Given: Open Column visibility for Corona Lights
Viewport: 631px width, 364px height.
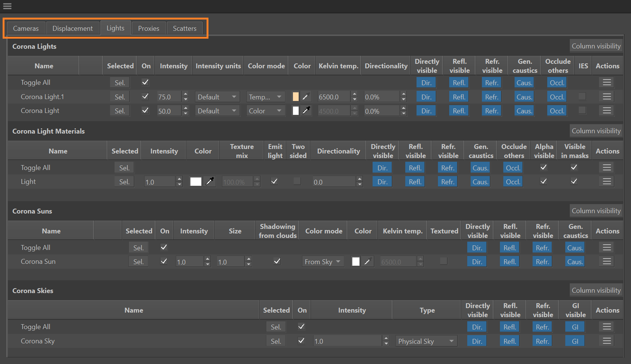Looking at the screenshot, I should pos(596,46).
